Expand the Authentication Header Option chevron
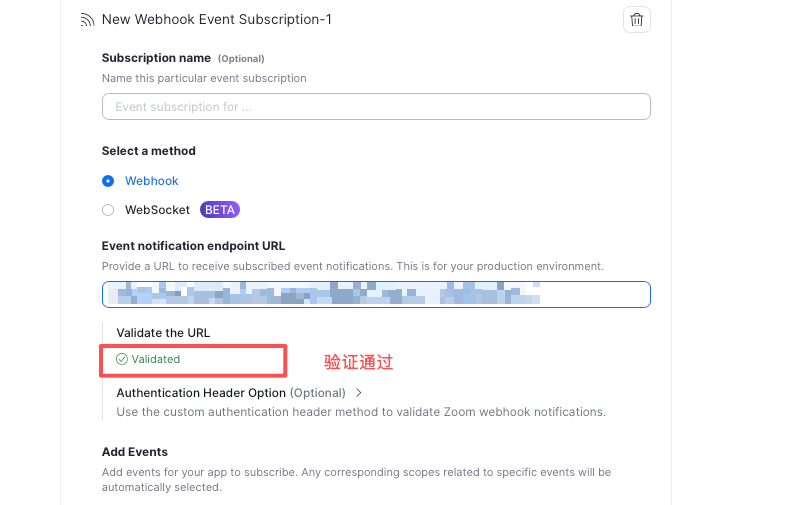The image size is (794, 505). click(359, 393)
